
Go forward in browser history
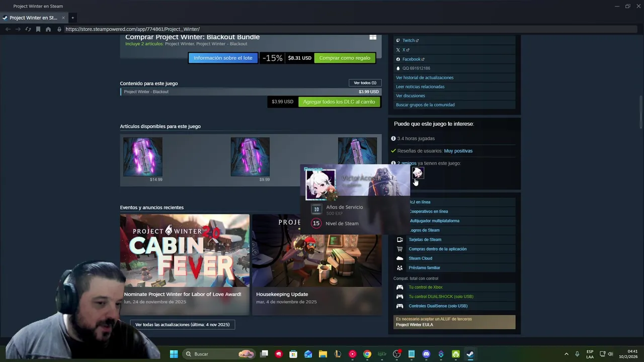point(18,29)
